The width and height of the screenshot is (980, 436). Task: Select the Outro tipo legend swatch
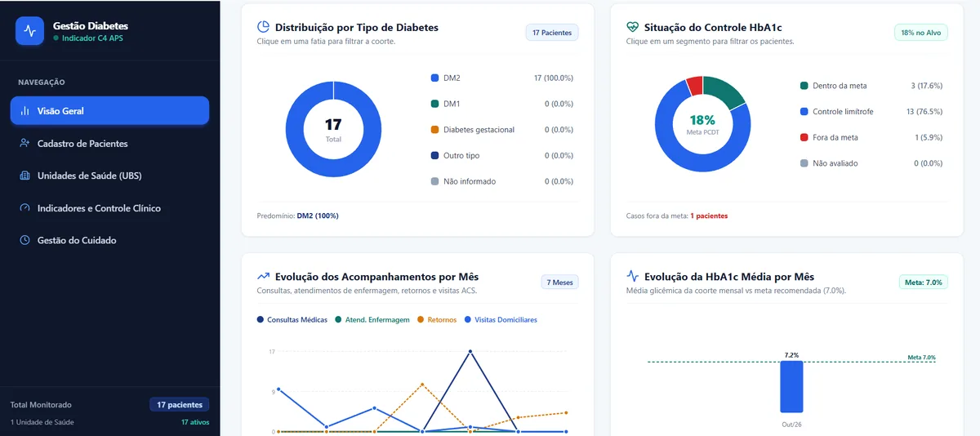(x=434, y=156)
